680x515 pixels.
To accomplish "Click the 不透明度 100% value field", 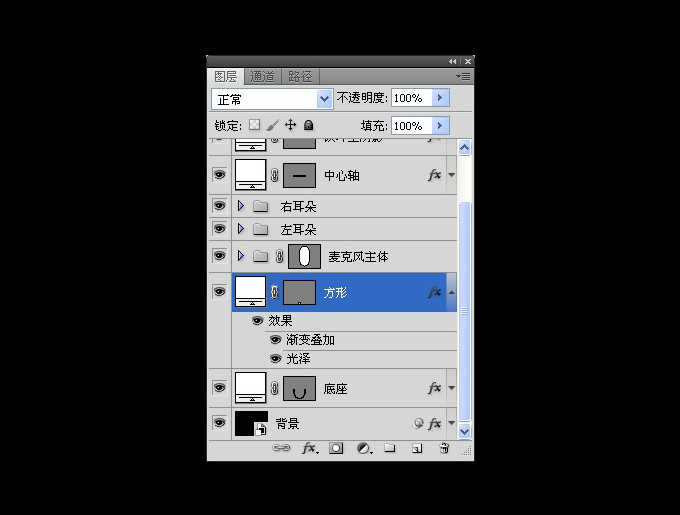I will [x=412, y=98].
